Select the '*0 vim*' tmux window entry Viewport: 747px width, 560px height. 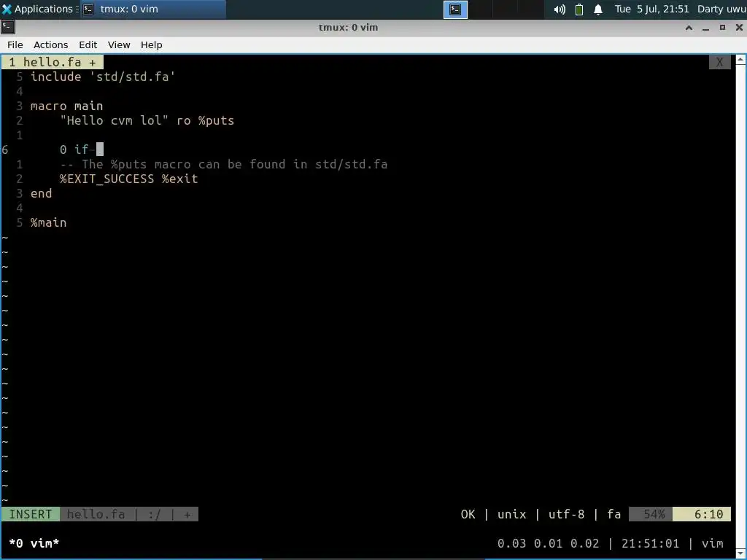[x=34, y=543]
